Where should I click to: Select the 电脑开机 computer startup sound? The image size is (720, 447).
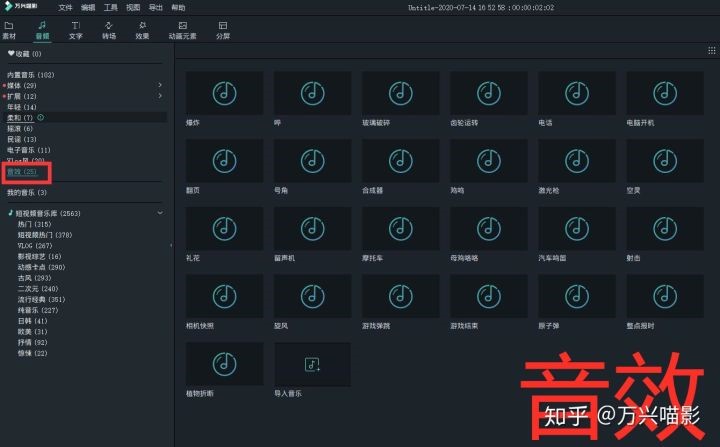click(x=665, y=93)
